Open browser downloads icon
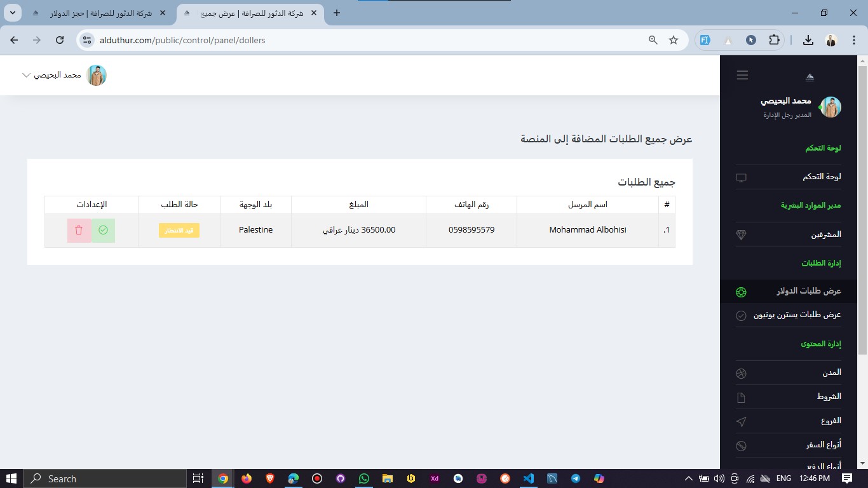The width and height of the screenshot is (868, 488). (x=808, y=40)
